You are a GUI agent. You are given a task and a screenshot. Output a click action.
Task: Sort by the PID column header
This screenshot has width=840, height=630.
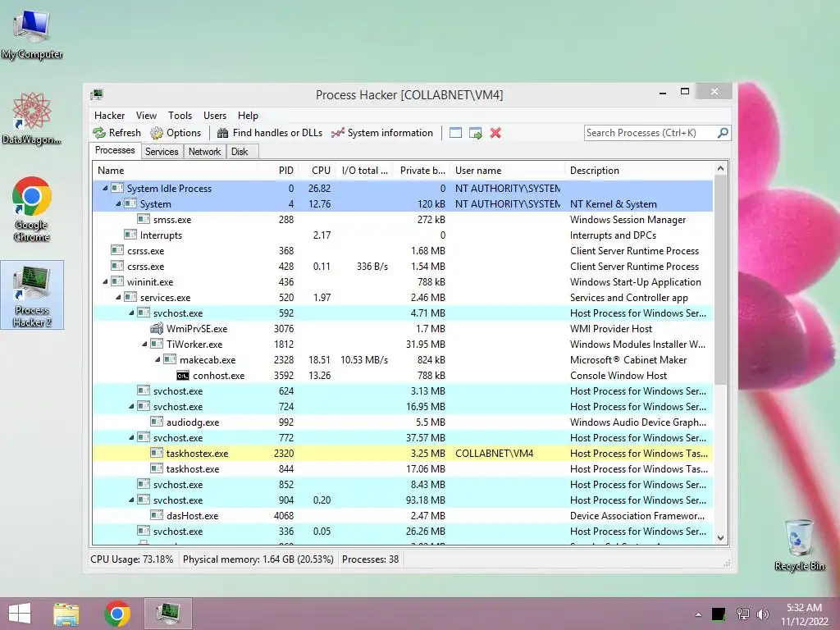pyautogui.click(x=278, y=171)
